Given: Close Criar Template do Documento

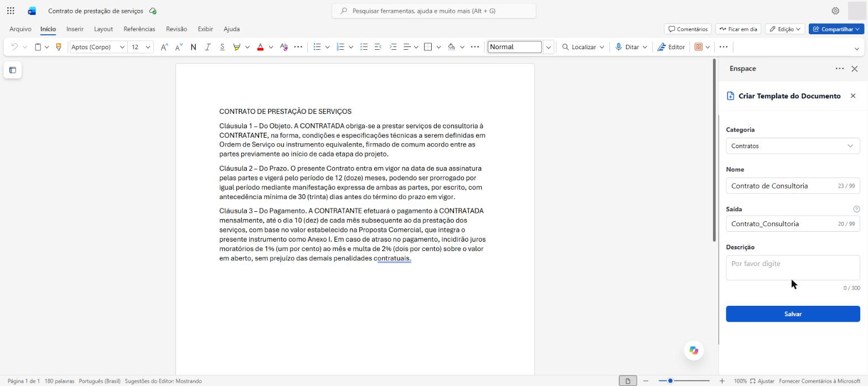Looking at the screenshot, I should point(853,96).
